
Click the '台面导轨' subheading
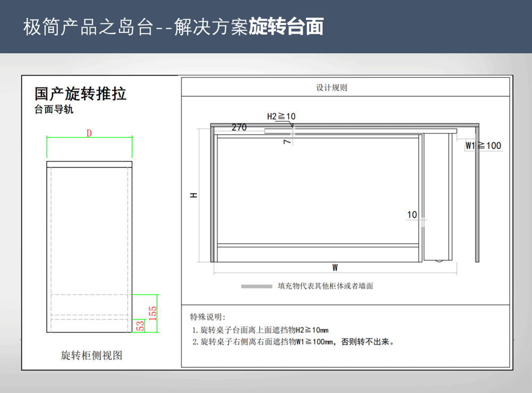pos(54,110)
